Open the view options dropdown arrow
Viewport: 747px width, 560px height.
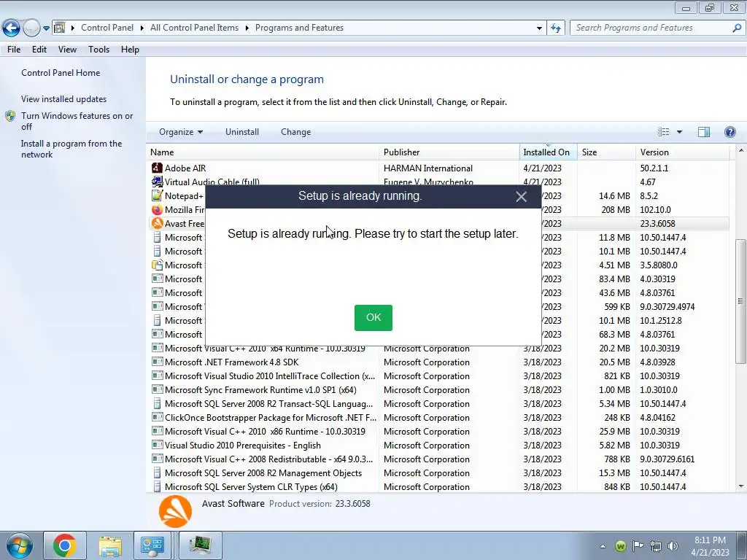(679, 132)
